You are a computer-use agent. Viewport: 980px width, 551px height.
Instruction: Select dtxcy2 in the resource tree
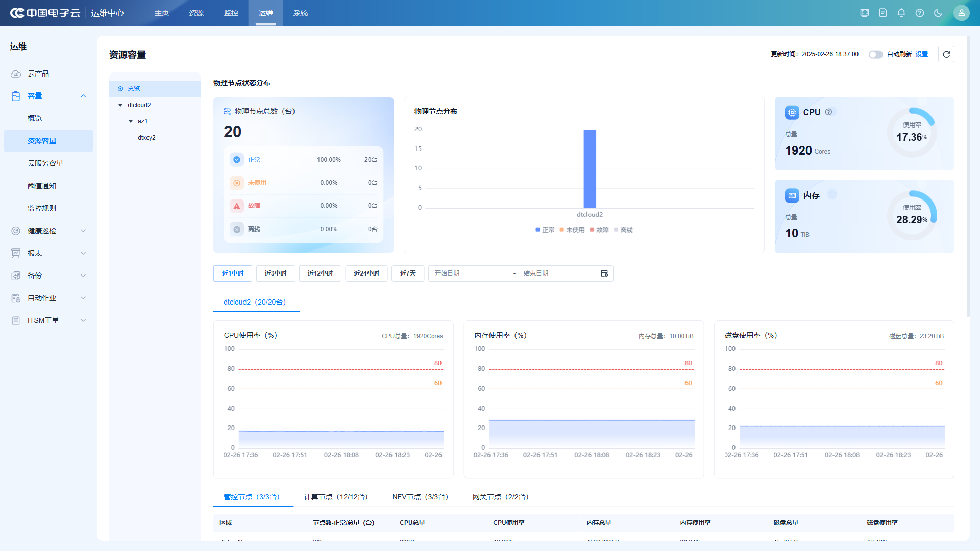pyautogui.click(x=146, y=138)
